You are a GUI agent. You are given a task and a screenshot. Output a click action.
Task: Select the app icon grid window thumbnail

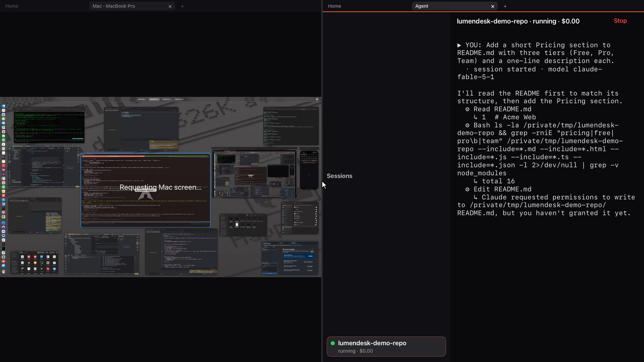click(34, 262)
